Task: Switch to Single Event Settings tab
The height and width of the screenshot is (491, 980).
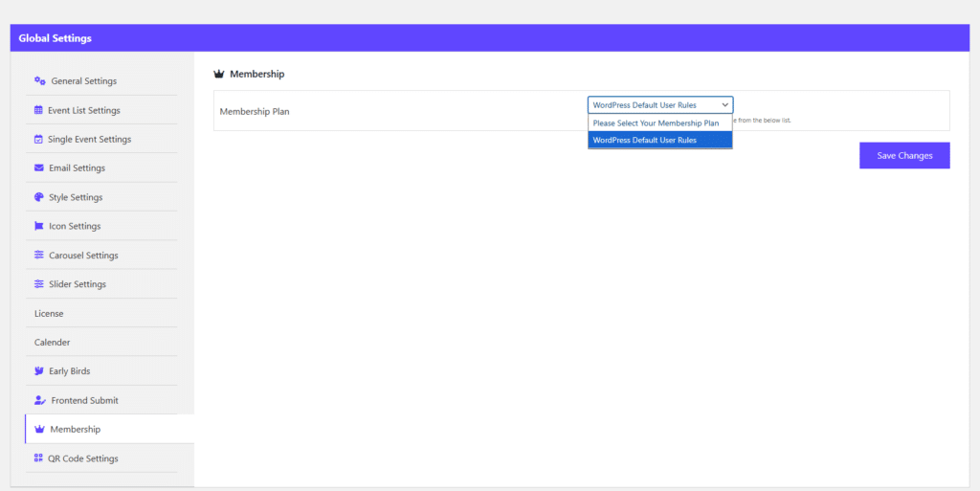Action: pyautogui.click(x=101, y=139)
